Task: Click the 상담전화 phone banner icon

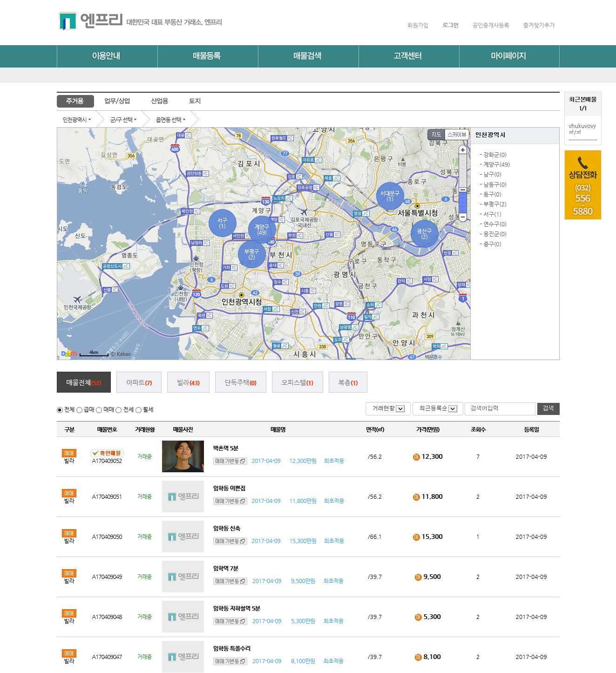Action: (582, 163)
